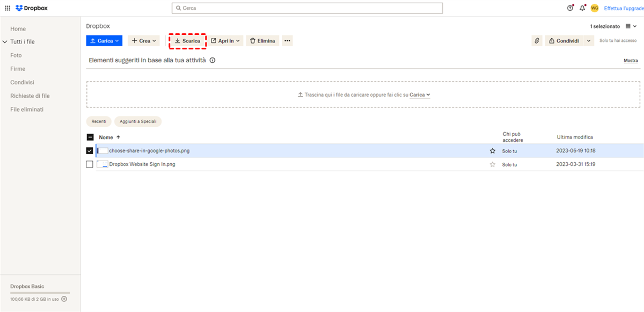Viewport: 644px width, 312px height.
Task: Open thumbnail of choose-share-in-google-photos.png
Action: pos(103,151)
